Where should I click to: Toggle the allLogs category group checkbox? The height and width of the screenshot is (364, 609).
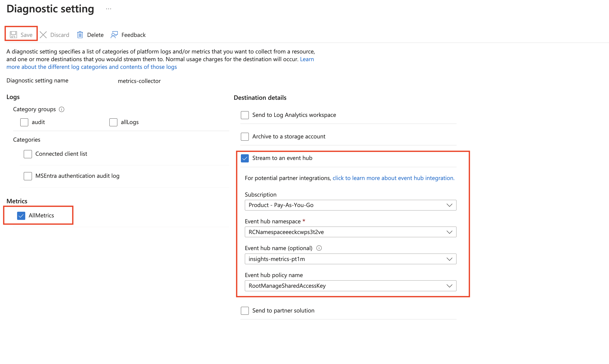(113, 122)
